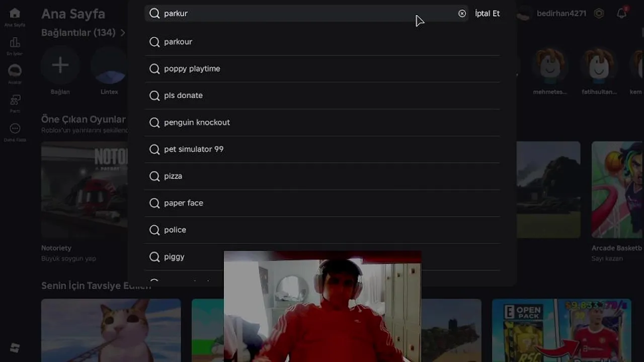Click into the search field containing parkur
The image size is (644, 362).
pyautogui.click(x=306, y=14)
